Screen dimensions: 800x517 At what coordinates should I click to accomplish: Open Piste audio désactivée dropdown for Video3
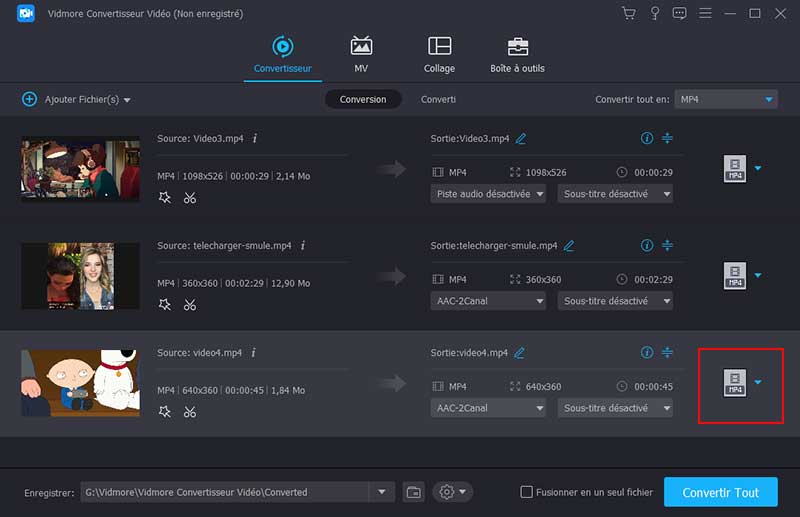click(489, 194)
